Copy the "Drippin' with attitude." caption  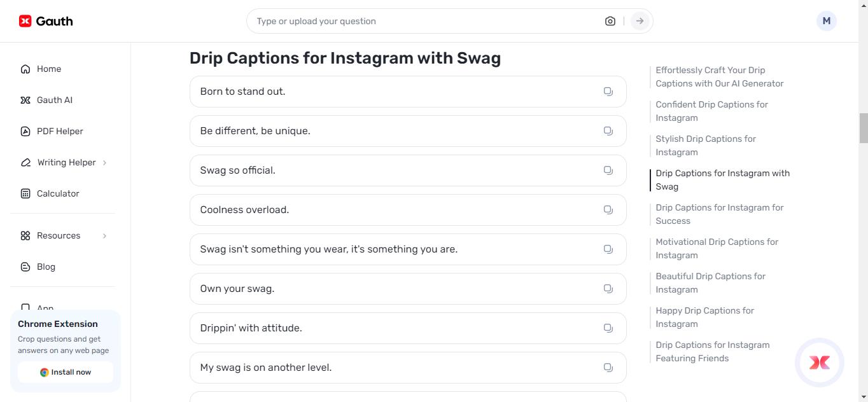click(608, 328)
